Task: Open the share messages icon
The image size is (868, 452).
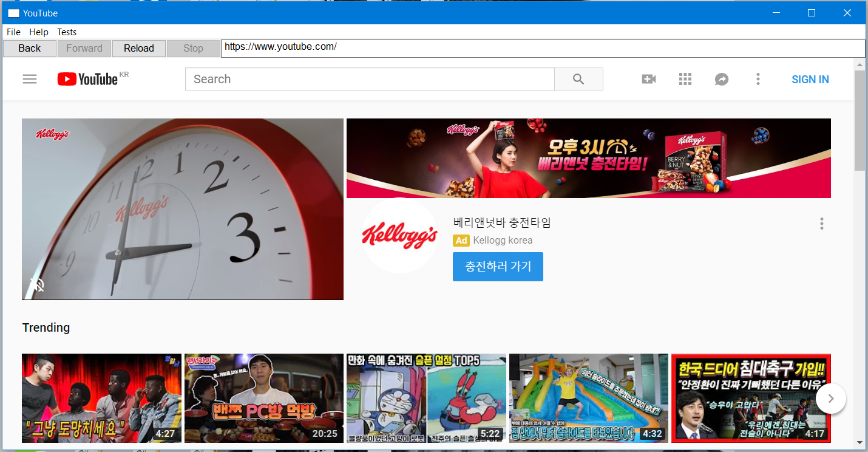Action: coord(722,79)
